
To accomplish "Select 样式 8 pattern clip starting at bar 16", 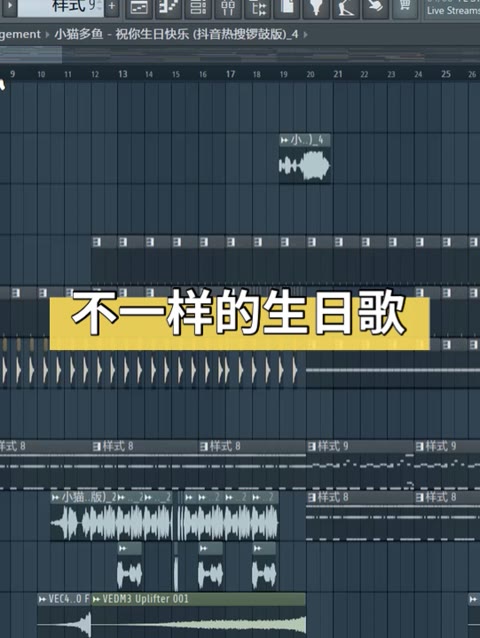I will (252, 465).
